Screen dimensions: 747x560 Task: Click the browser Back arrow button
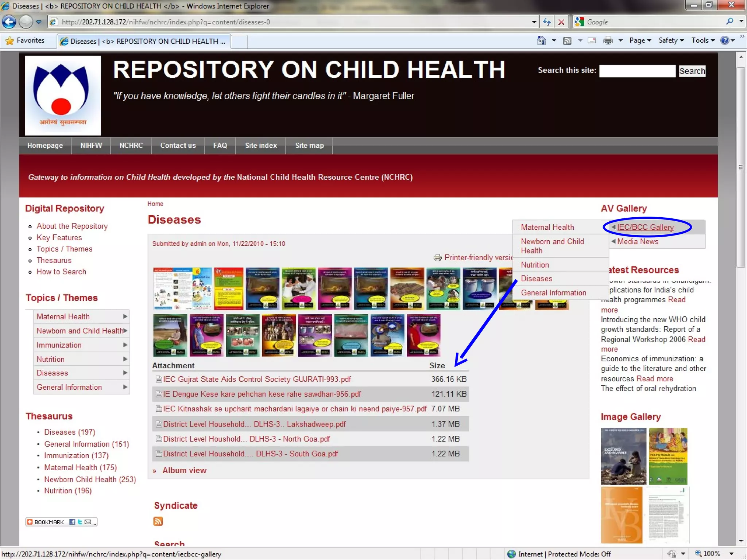[9, 22]
